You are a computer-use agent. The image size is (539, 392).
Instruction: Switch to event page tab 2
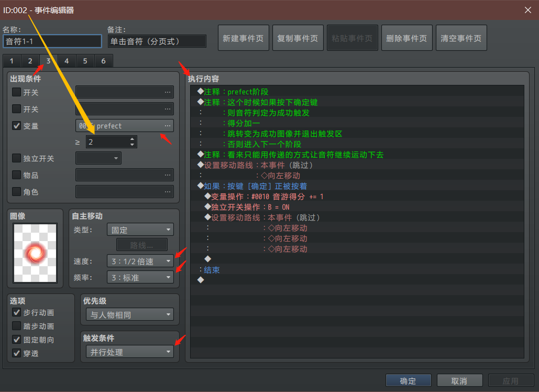(30, 61)
